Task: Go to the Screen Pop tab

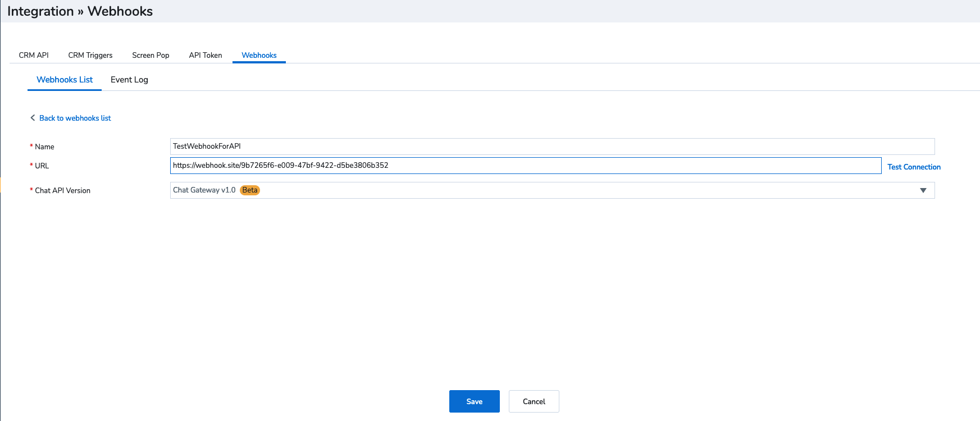Action: (x=151, y=55)
